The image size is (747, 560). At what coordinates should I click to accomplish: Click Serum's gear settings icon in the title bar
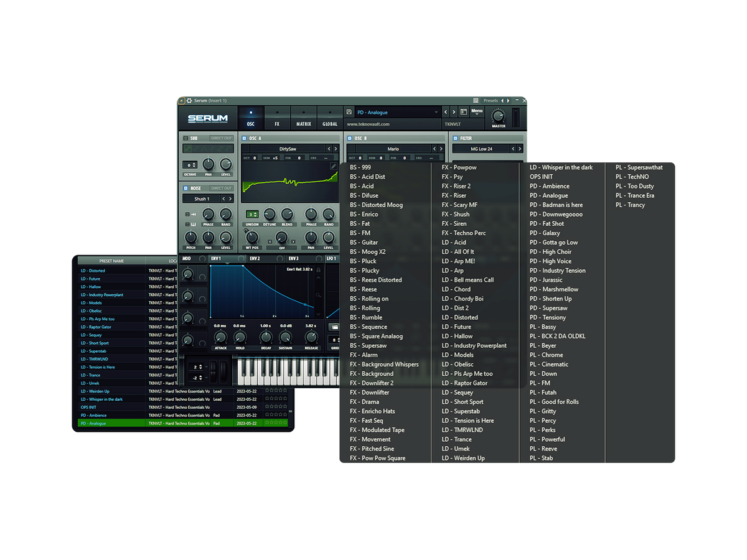[x=189, y=100]
